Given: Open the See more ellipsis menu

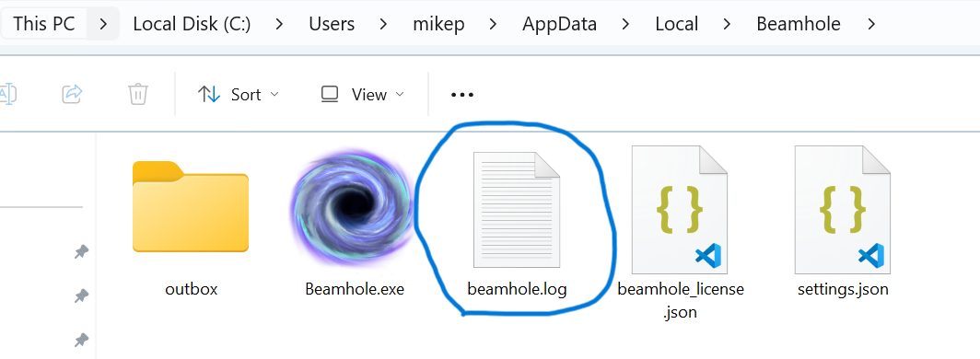Looking at the screenshot, I should [461, 95].
